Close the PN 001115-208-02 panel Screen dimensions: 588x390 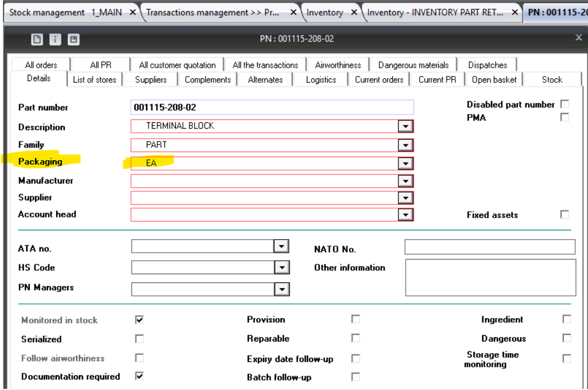pyautogui.click(x=579, y=38)
